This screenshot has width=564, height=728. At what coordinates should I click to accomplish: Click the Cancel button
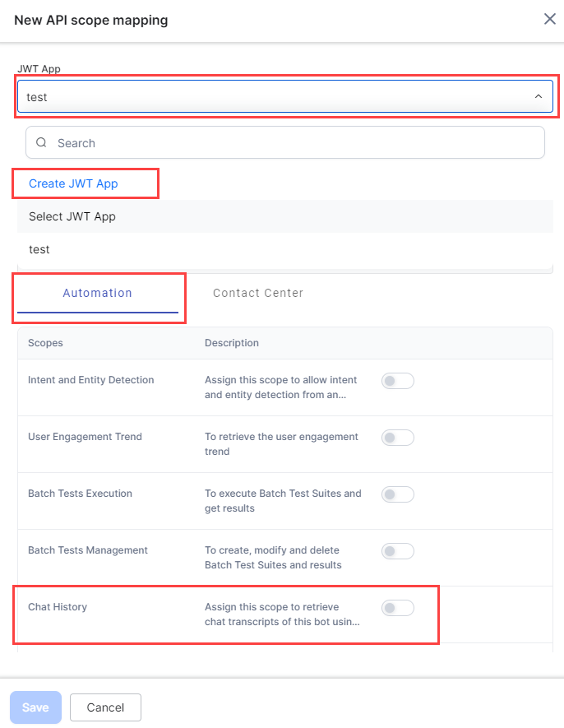(x=105, y=707)
